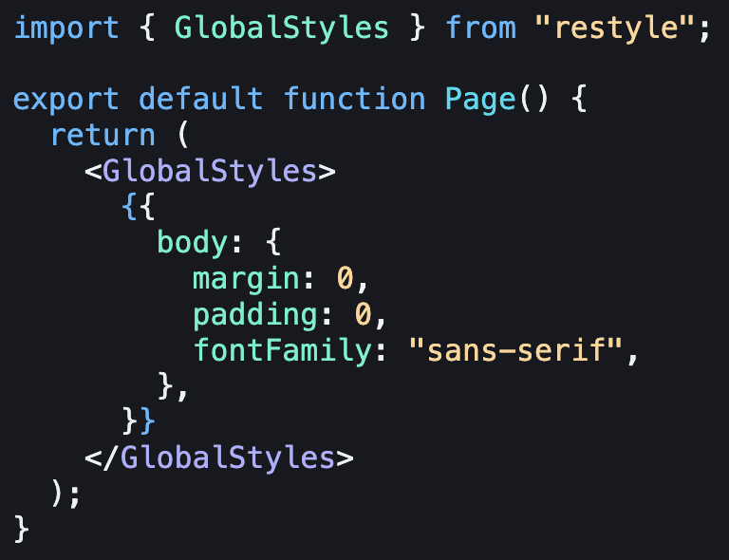
Task: Click the "from" keyword
Action: click(481, 27)
